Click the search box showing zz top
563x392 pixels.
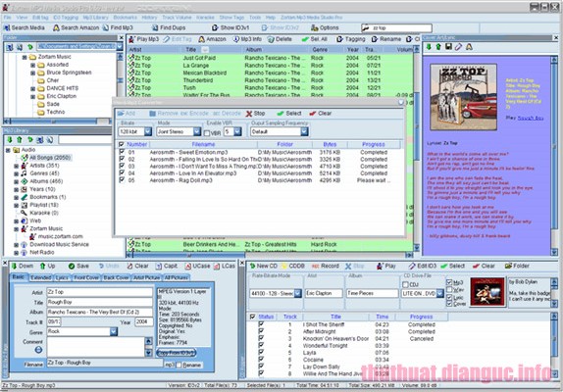click(396, 28)
